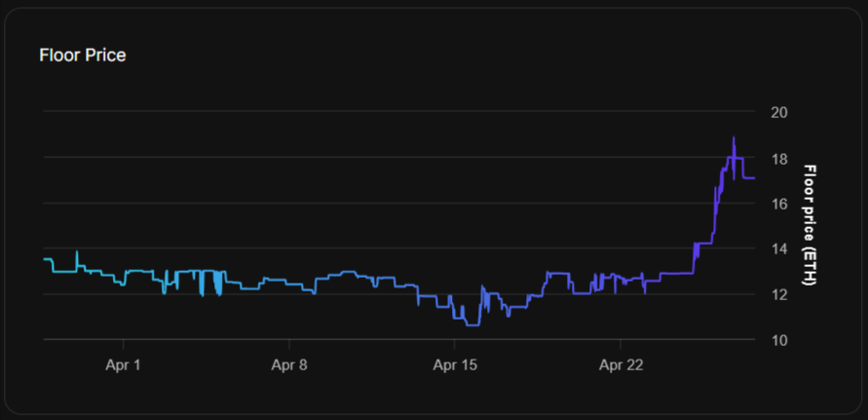Click the Apr 15 date label
This screenshot has height=420, width=868.
click(455, 366)
